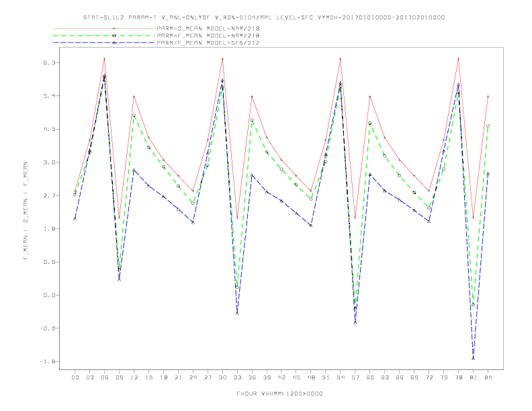This screenshot has width=532, height=411.
Task: Click y-axis tick label 3.6
Action: click(x=48, y=163)
